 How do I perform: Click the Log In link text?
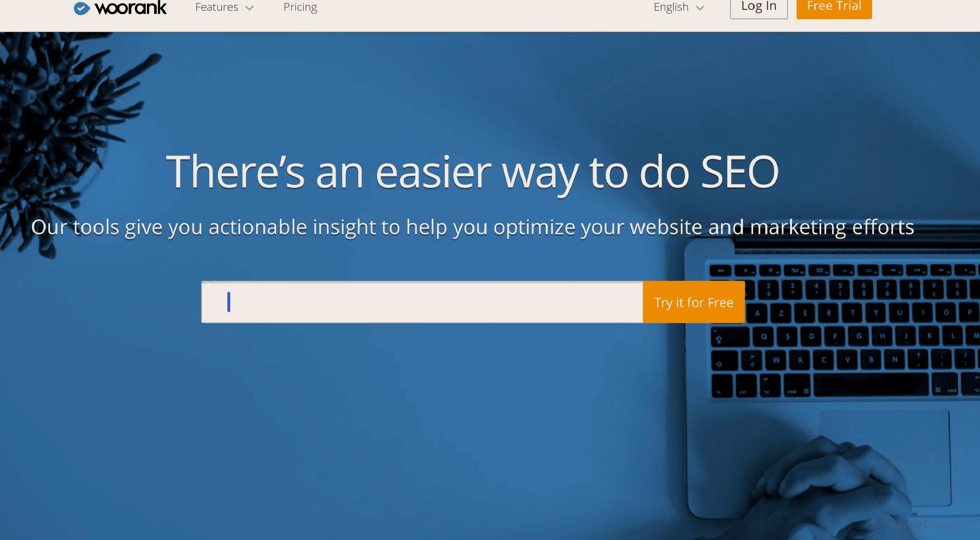click(757, 7)
